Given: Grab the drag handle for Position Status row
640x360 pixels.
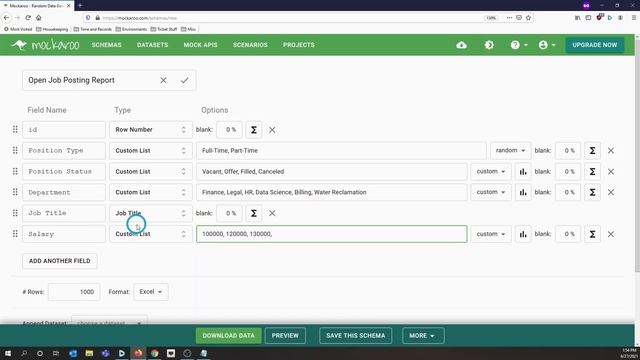Looking at the screenshot, I should (15, 171).
